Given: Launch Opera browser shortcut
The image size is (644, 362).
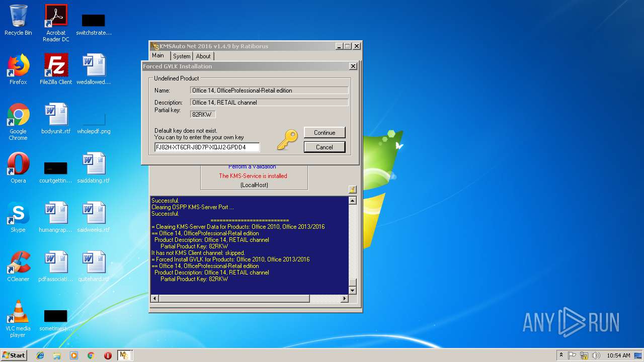Looking at the screenshot, I should coord(18,168).
